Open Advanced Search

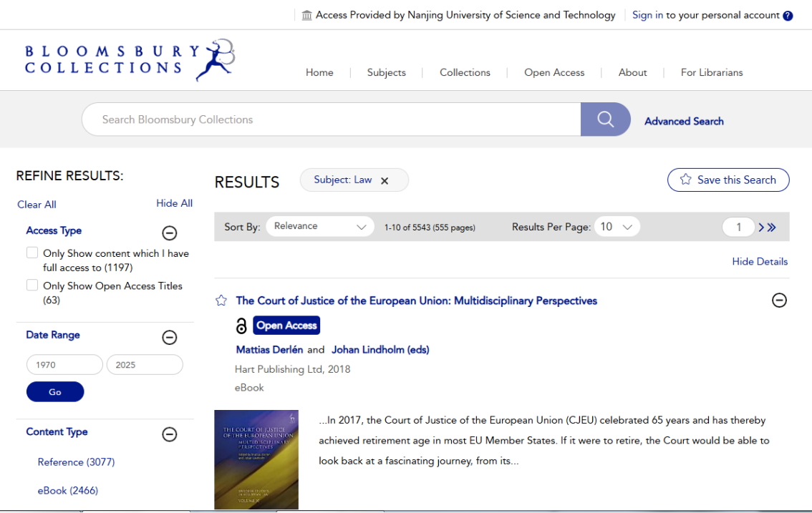[684, 121]
